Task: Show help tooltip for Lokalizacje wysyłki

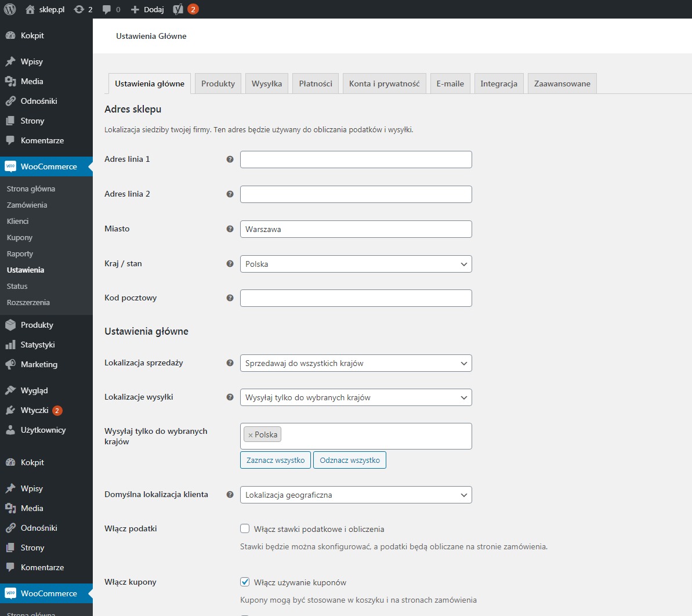Action: tap(230, 397)
